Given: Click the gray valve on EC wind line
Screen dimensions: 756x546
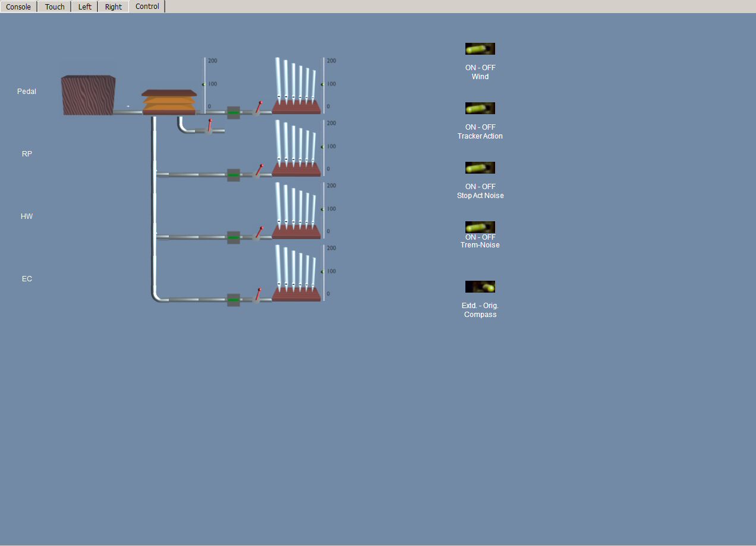Looking at the screenshot, I should (x=234, y=300).
